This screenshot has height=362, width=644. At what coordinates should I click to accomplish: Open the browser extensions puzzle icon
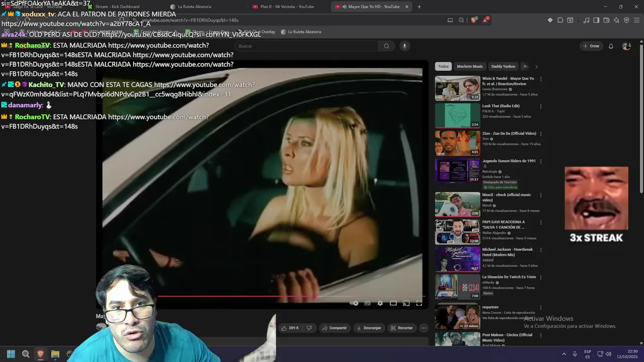560,20
